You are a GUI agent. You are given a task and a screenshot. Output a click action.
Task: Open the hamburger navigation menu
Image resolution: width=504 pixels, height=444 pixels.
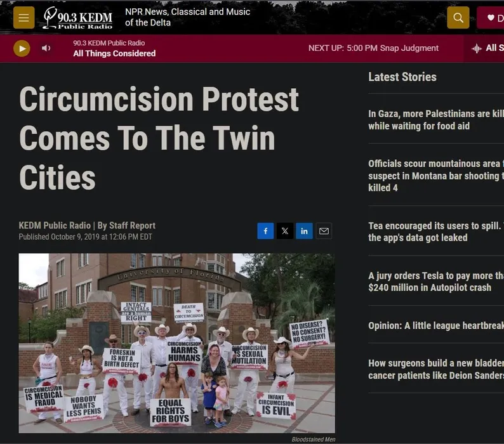pyautogui.click(x=23, y=18)
